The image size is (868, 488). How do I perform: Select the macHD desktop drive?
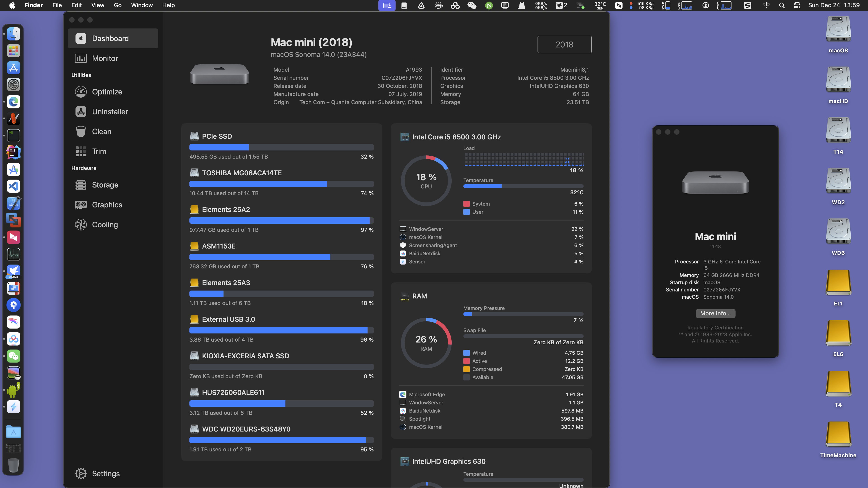(838, 85)
